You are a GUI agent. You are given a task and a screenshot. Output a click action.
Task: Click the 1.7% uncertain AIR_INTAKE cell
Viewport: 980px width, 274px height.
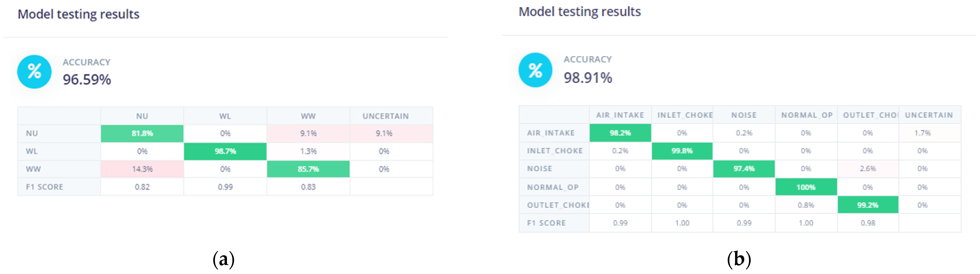pyautogui.click(x=929, y=133)
